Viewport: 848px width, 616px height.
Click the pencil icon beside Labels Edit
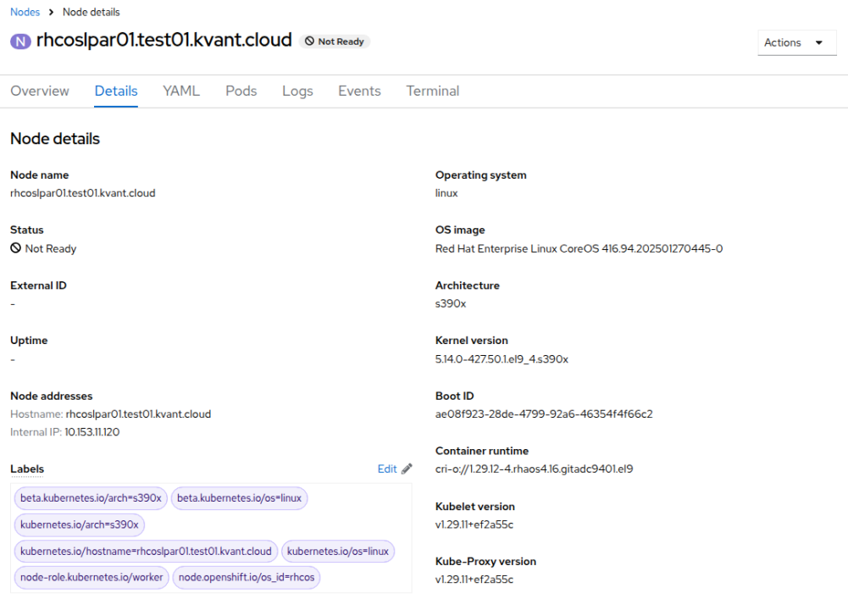click(x=407, y=469)
